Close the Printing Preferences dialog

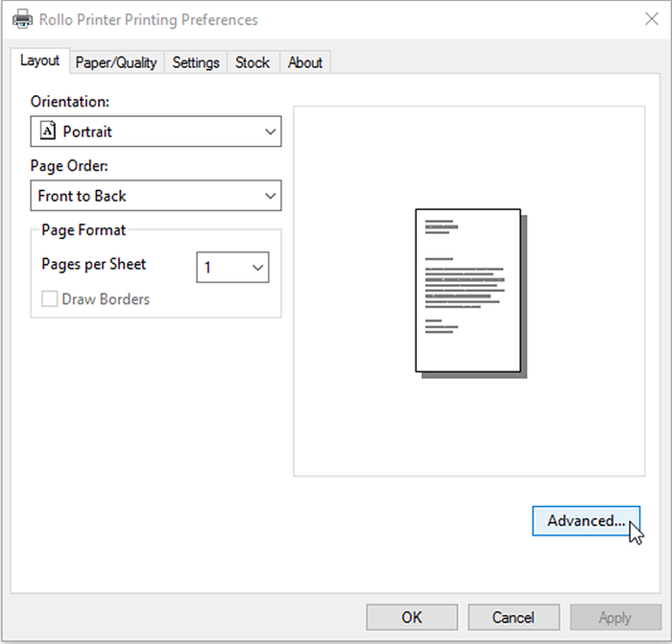[652, 19]
